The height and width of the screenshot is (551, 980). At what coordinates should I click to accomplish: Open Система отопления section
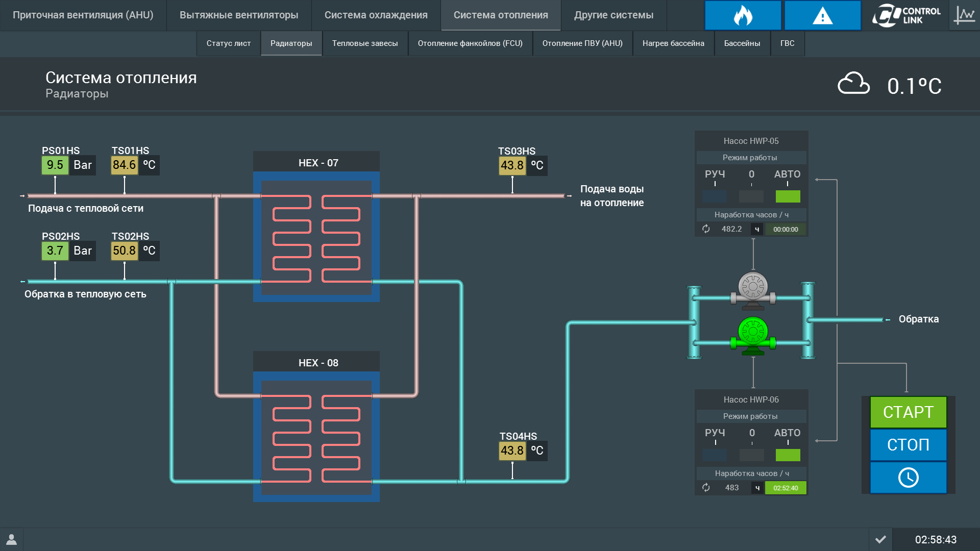pos(501,15)
